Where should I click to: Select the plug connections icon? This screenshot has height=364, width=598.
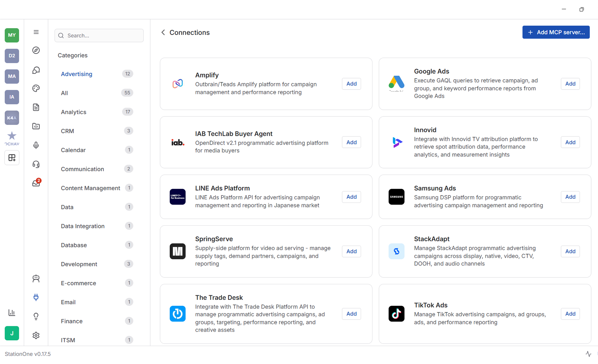point(36,297)
